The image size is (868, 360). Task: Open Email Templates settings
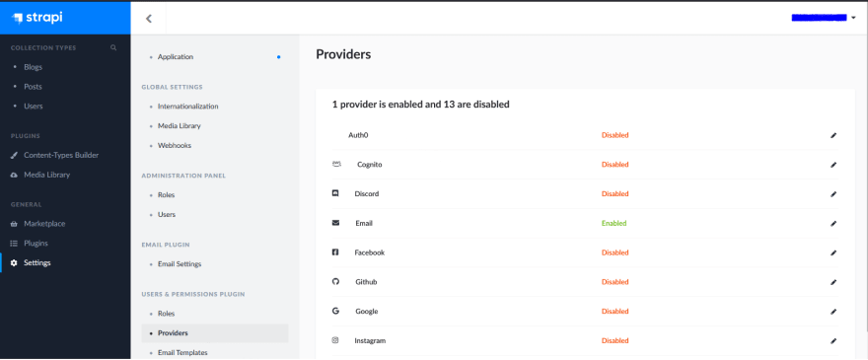click(x=182, y=352)
